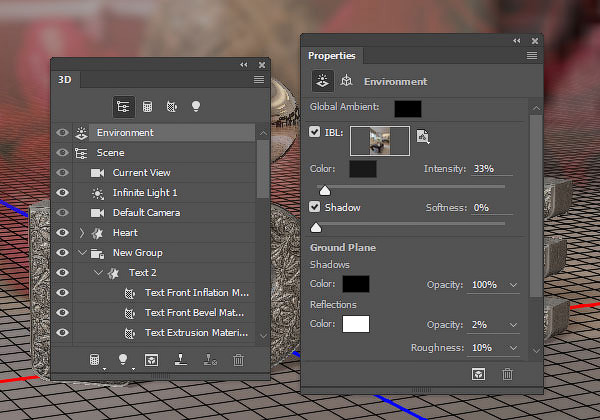Screen dimensions: 600x420
Task: Click the Intensity slider handle
Action: pyautogui.click(x=325, y=190)
